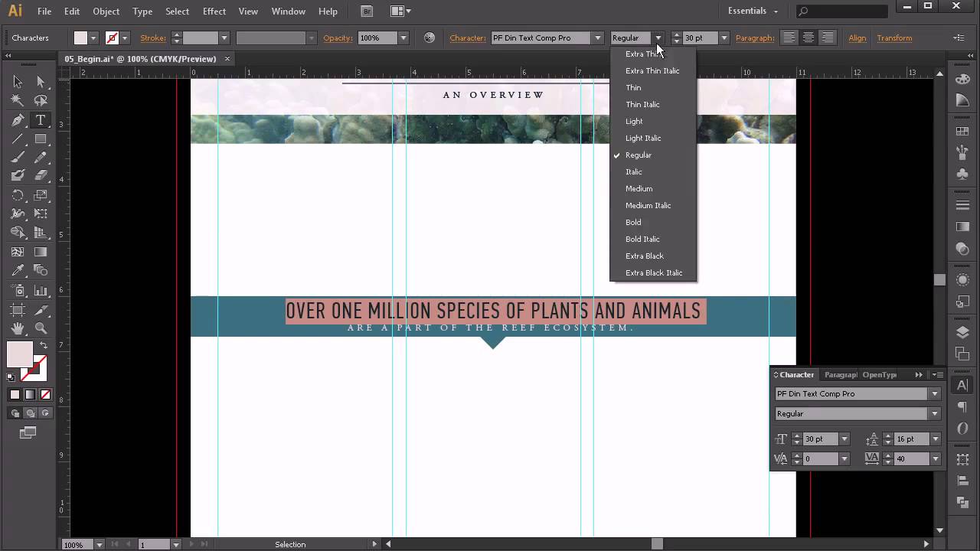Open the Pathfinder panel icon
Viewport: 980px width, 551px height.
coord(962,503)
